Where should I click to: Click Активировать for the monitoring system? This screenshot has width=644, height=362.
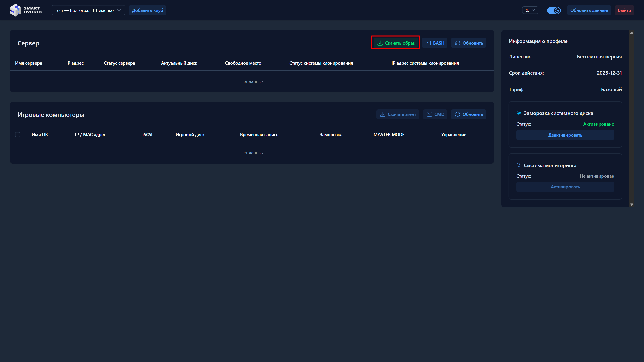(x=565, y=187)
